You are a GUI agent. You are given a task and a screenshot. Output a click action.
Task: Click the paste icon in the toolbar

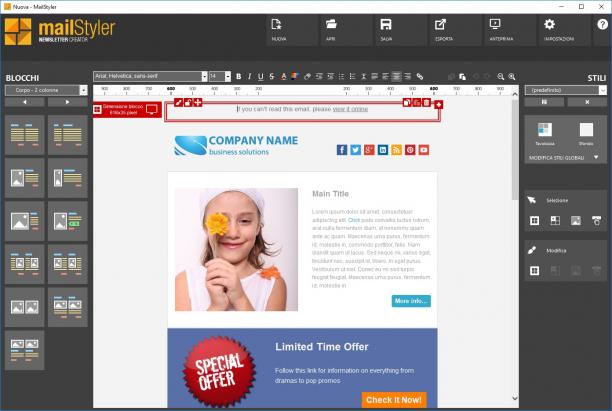tap(463, 77)
